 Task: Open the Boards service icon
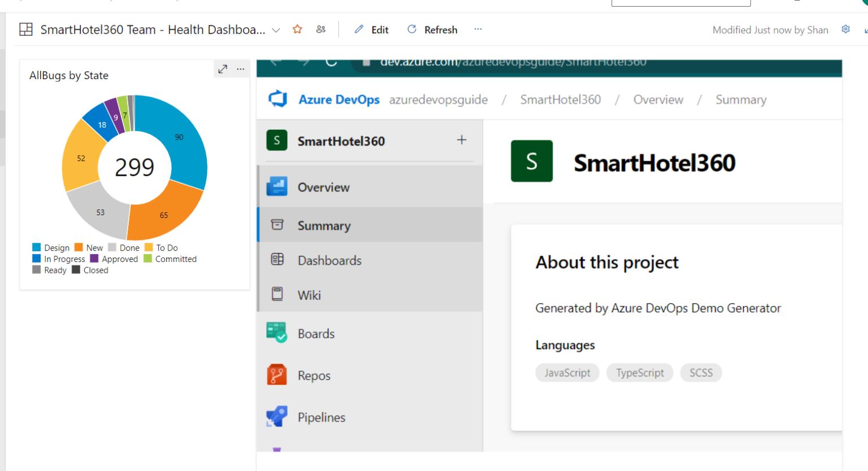tap(276, 333)
